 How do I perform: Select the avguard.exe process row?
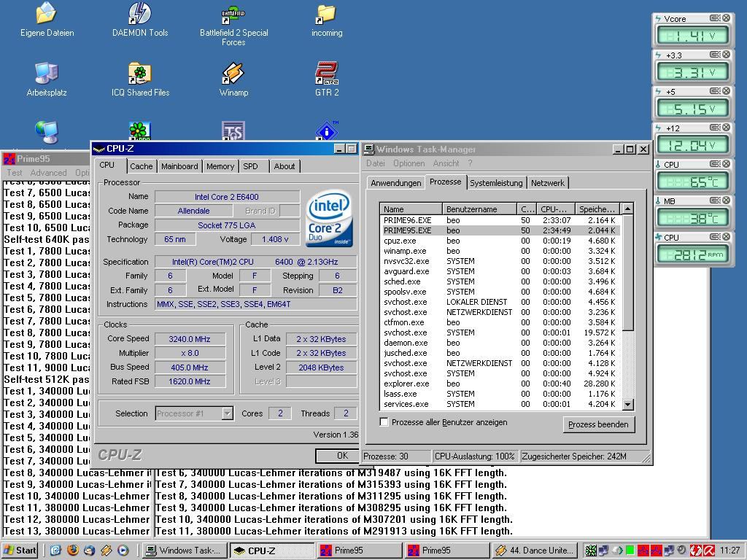pyautogui.click(x=500, y=271)
